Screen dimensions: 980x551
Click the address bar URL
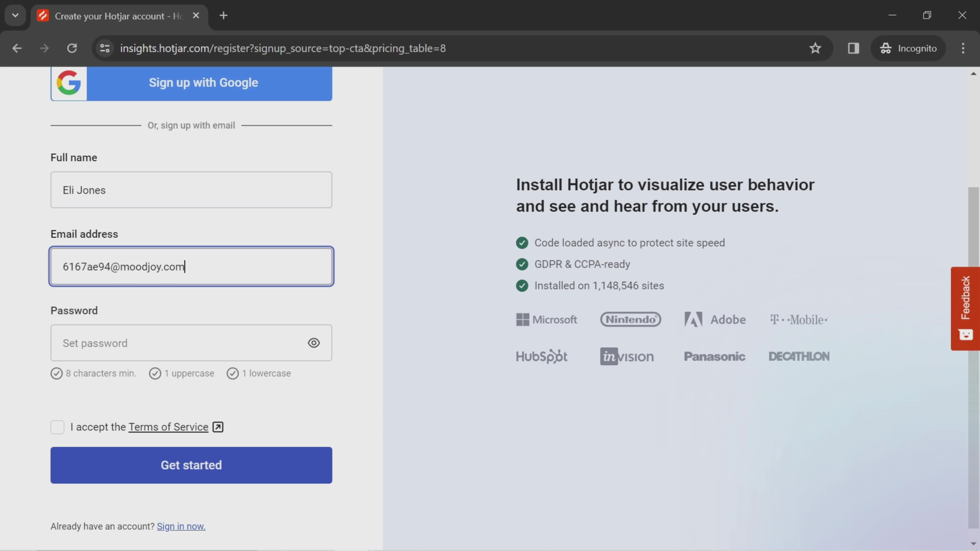(x=283, y=48)
